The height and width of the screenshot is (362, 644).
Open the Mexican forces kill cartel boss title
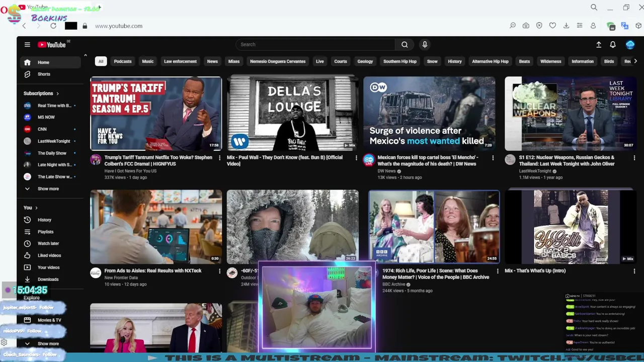point(427,160)
